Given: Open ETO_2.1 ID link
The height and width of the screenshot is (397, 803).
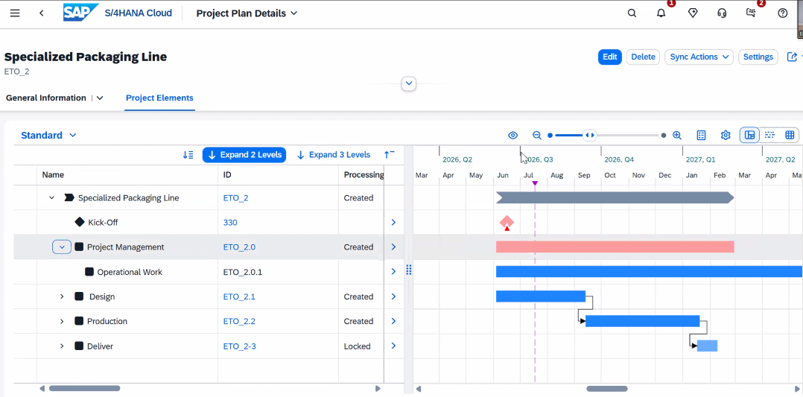Looking at the screenshot, I should [x=239, y=297].
